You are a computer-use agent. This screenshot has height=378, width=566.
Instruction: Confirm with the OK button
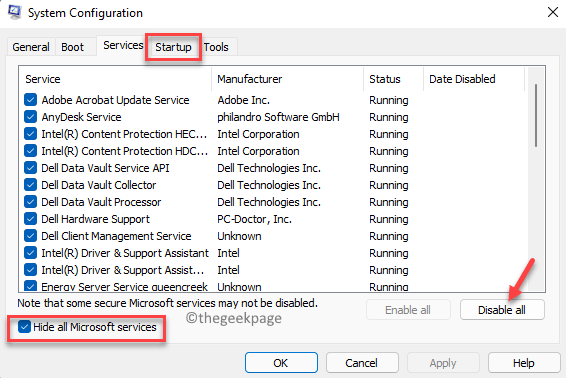tap(281, 362)
